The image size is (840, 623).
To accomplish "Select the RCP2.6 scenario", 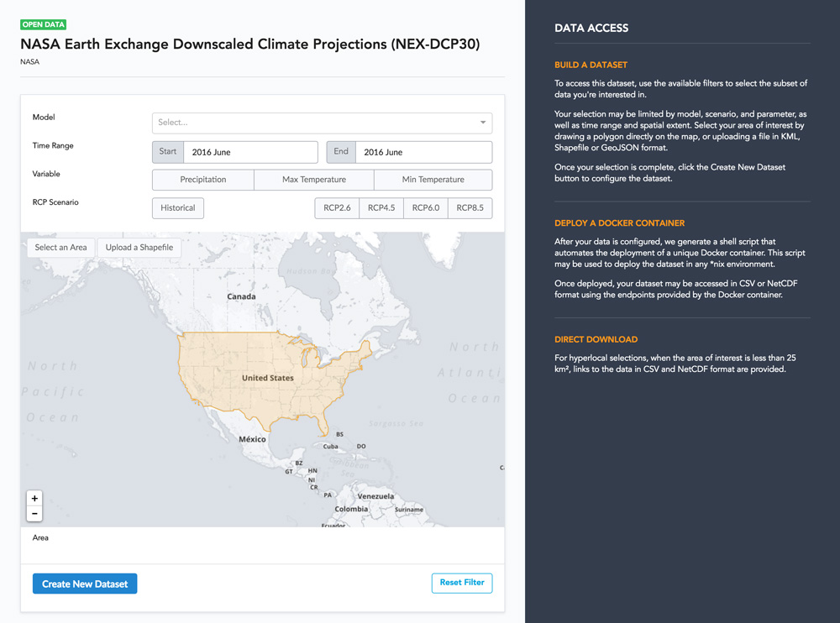I will [x=337, y=208].
